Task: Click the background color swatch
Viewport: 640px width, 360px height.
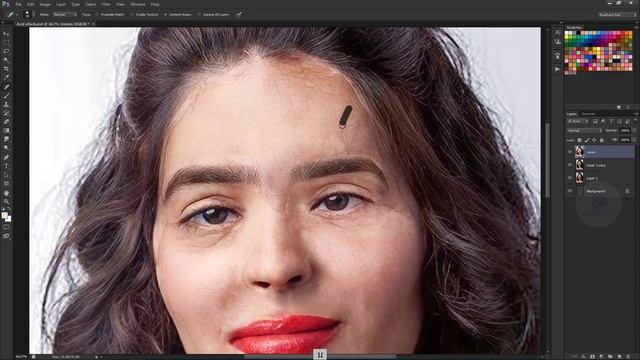Action: pyautogui.click(x=8, y=219)
